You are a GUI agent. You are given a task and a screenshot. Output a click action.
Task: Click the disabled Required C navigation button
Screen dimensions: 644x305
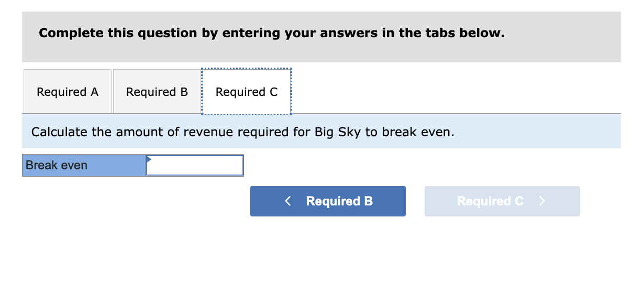[502, 201]
